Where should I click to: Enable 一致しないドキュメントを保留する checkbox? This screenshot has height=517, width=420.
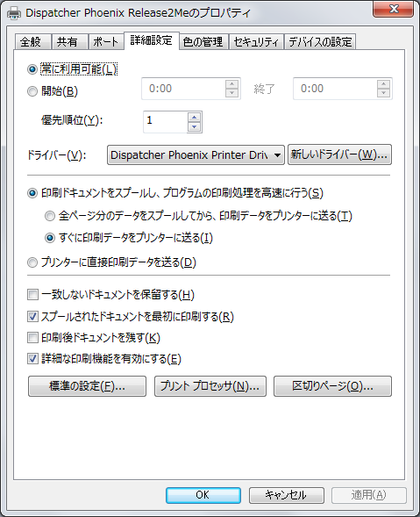[32, 294]
